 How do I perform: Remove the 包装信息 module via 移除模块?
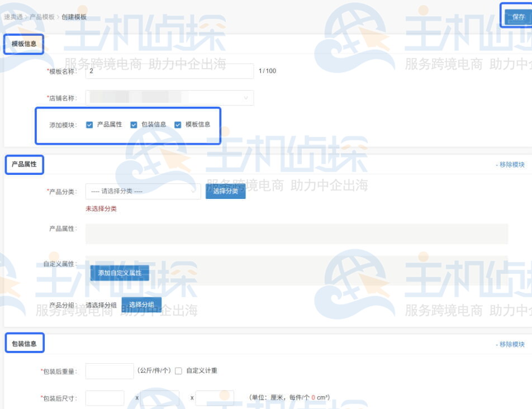point(510,344)
